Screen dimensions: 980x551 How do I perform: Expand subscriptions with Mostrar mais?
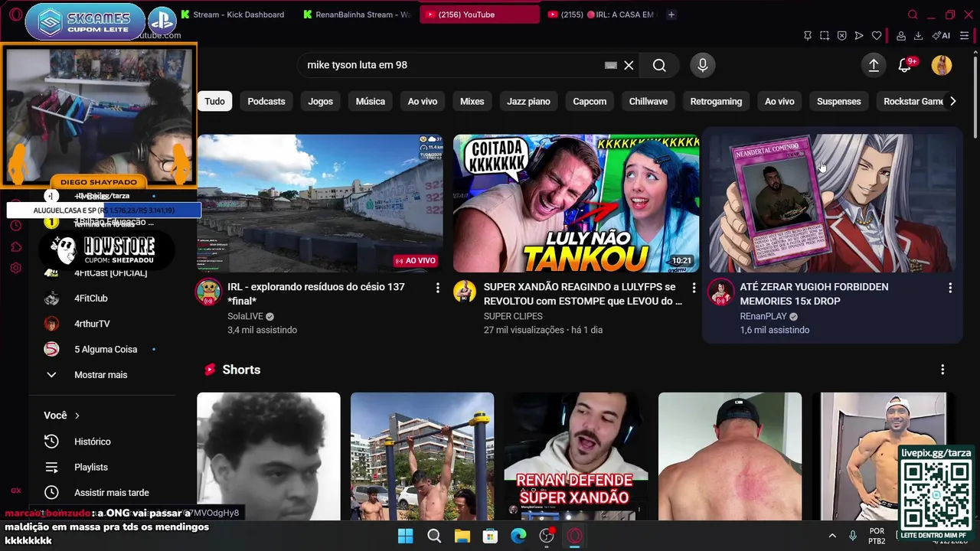(x=100, y=375)
